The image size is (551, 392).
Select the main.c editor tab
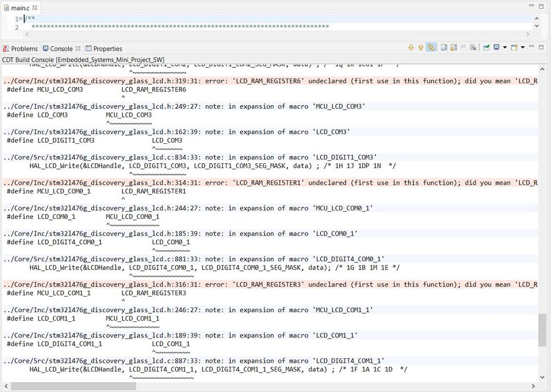pos(20,8)
